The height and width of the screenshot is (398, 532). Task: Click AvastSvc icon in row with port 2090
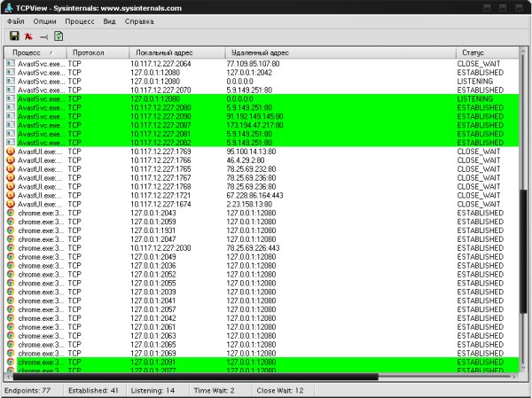coord(11,116)
